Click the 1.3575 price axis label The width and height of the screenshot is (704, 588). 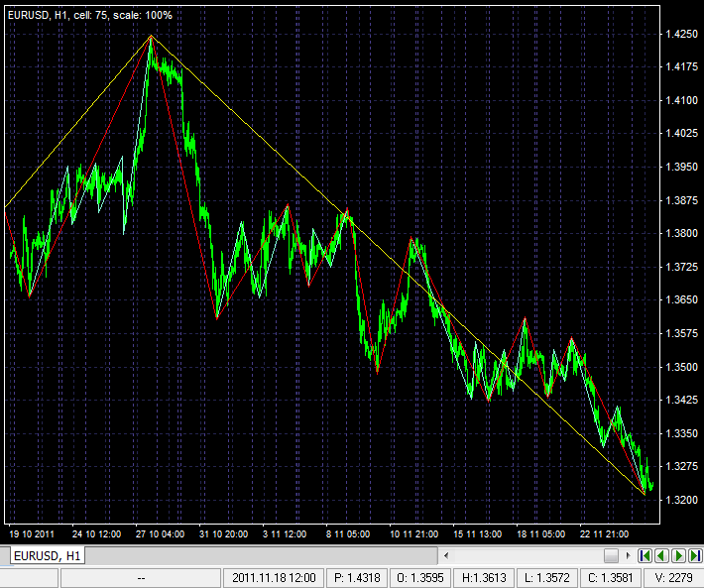point(681,333)
